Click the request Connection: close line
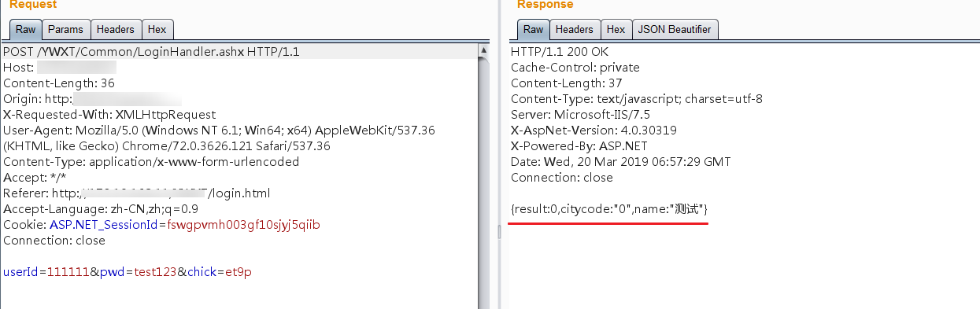 pos(54,241)
